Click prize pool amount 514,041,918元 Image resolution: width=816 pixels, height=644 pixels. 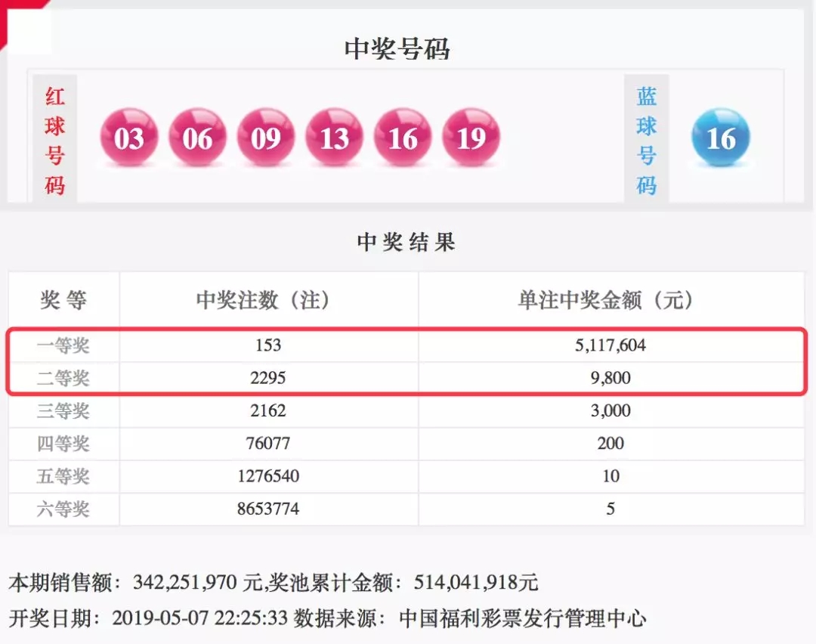pos(476,583)
